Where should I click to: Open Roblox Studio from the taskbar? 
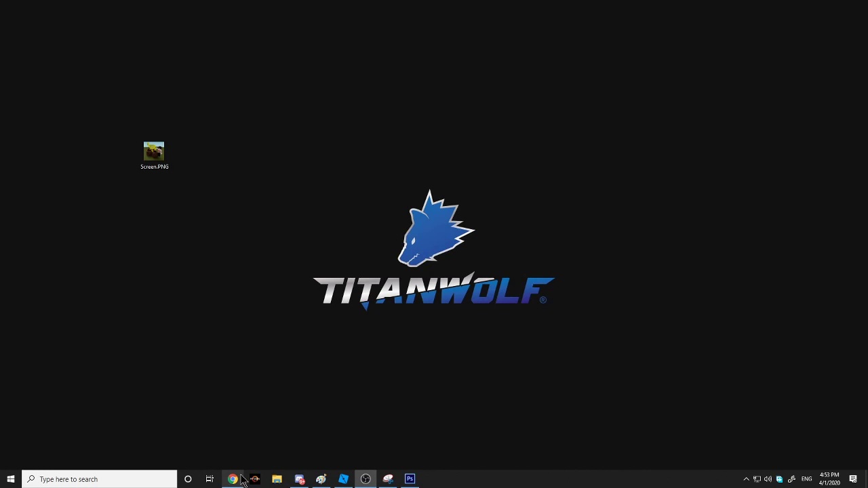pos(343,479)
